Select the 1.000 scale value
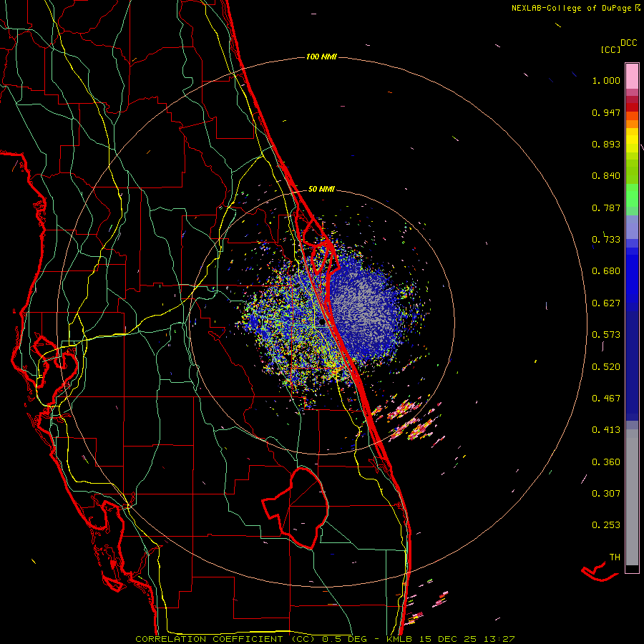 click(606, 81)
